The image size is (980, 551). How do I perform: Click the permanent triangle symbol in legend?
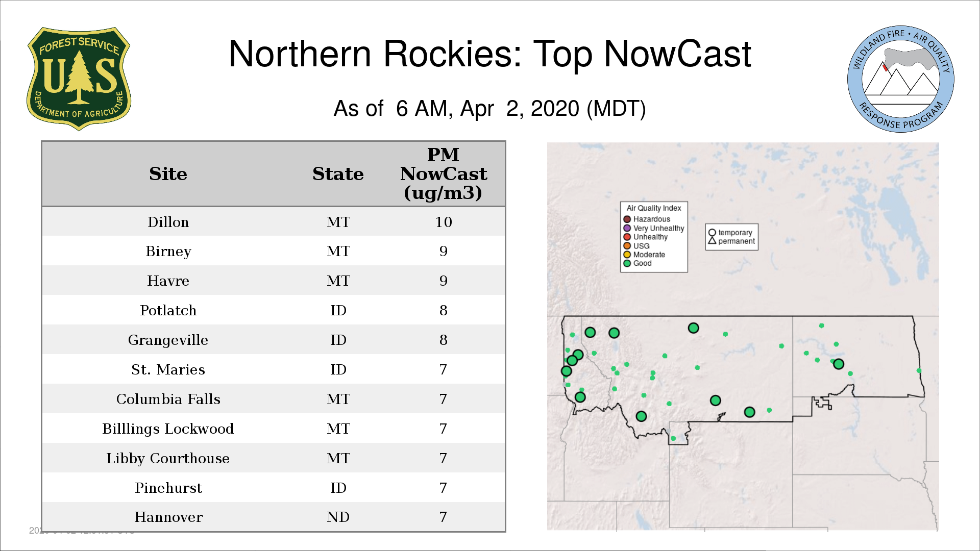pyautogui.click(x=712, y=241)
